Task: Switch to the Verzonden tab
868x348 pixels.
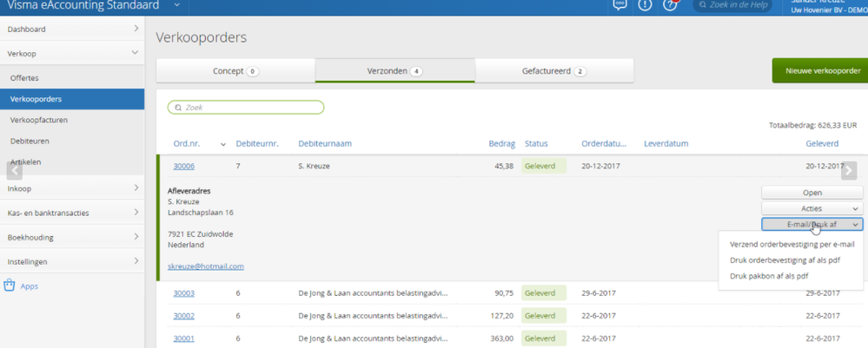Action: click(394, 71)
